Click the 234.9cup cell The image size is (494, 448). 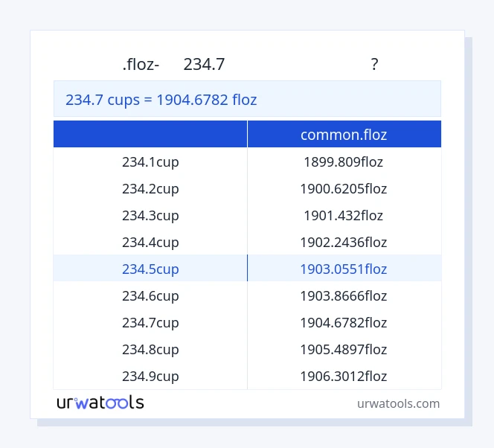click(150, 376)
